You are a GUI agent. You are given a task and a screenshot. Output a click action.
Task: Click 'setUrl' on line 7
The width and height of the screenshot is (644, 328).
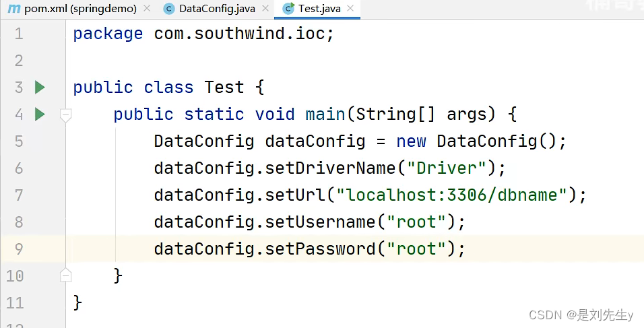point(295,195)
